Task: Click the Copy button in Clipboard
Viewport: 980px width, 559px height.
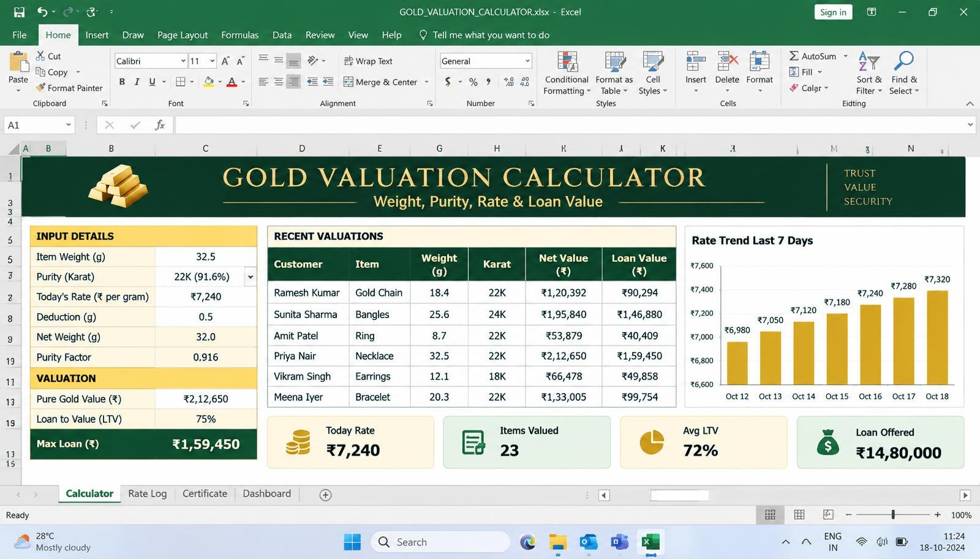Action: [x=52, y=72]
